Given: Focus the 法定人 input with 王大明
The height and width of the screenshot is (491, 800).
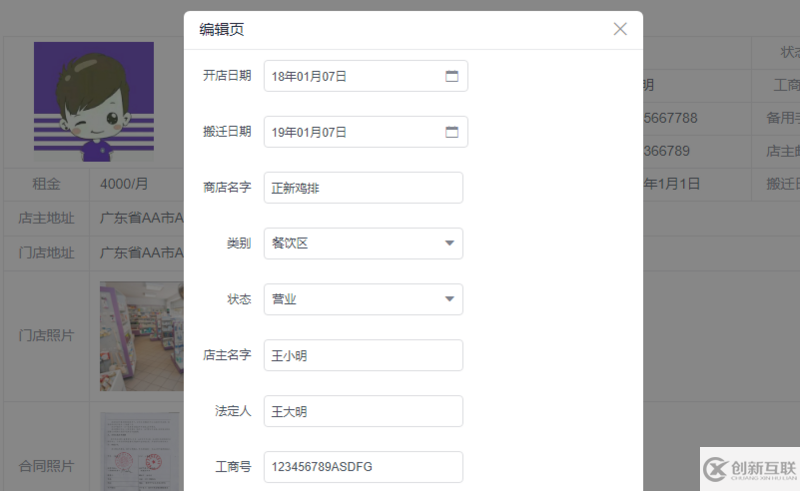Looking at the screenshot, I should (363, 411).
